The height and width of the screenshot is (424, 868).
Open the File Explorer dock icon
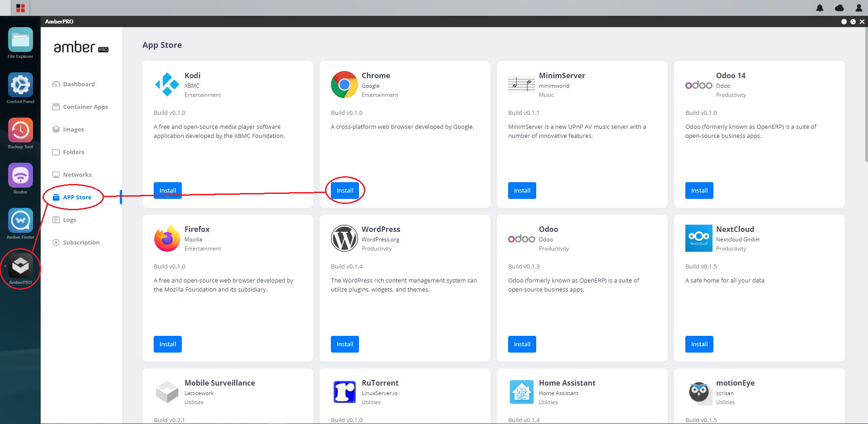coord(20,40)
